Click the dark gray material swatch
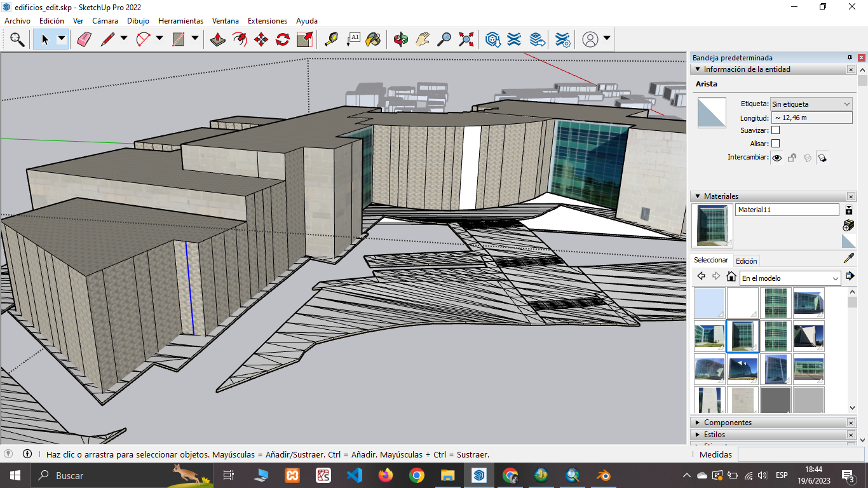This screenshot has width=868, height=488. [776, 400]
